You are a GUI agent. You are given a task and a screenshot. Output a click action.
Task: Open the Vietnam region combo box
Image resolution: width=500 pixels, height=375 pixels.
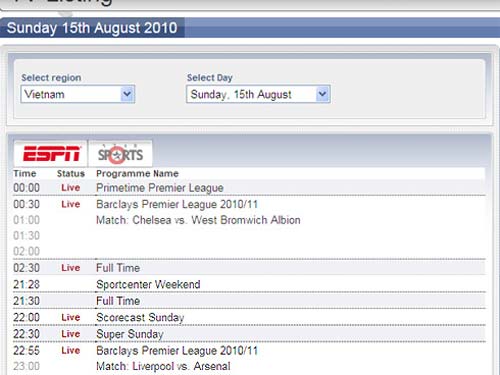(78, 94)
